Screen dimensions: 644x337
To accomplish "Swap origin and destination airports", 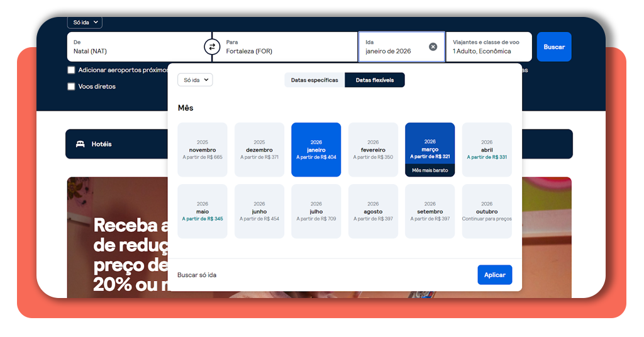I will (212, 47).
